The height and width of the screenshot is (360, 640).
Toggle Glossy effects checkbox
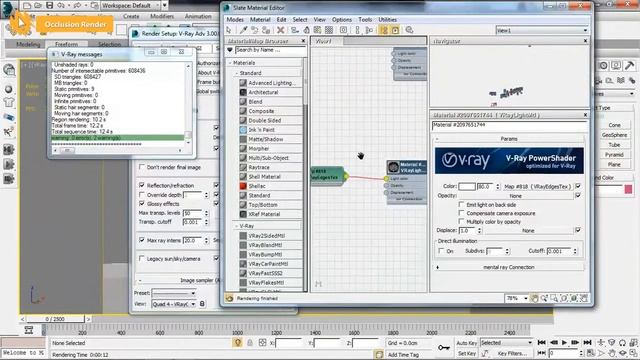click(142, 204)
